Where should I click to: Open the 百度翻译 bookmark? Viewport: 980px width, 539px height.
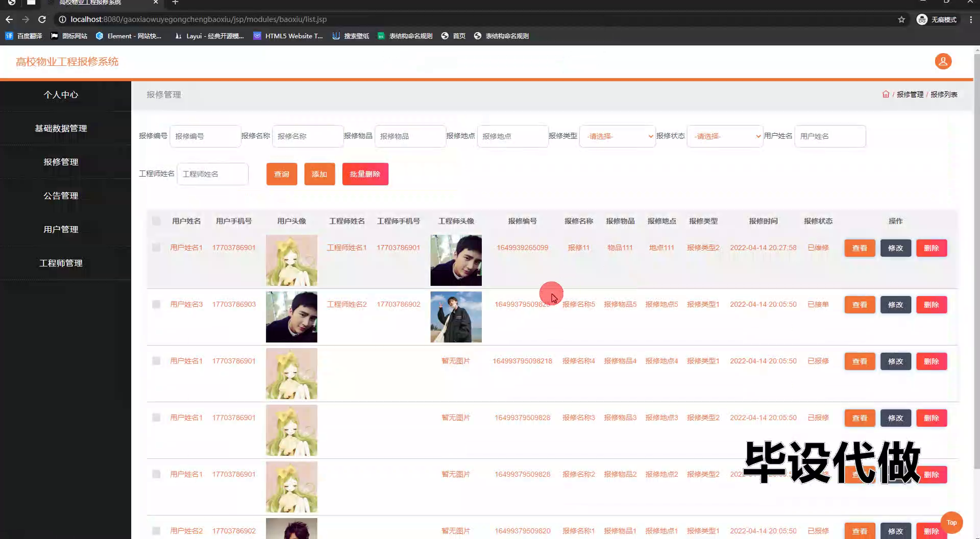(x=24, y=36)
